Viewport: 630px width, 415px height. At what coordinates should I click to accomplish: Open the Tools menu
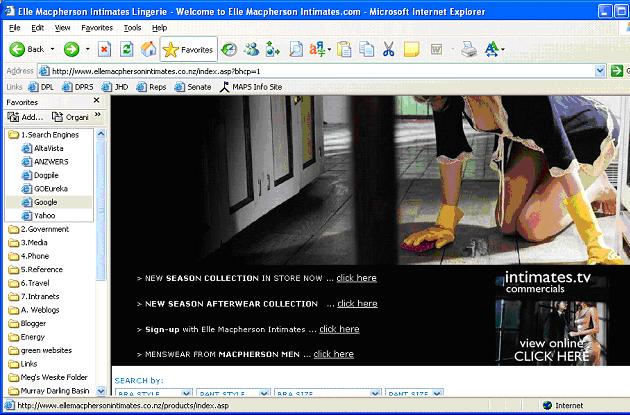coord(132,27)
